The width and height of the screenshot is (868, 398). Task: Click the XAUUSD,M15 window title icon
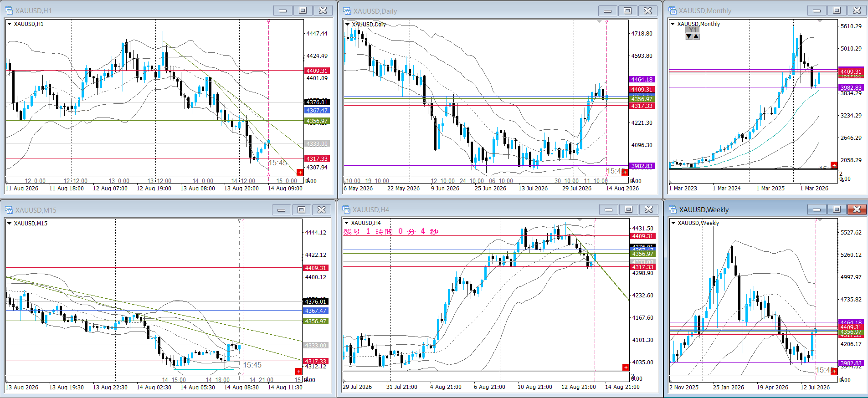pos(9,210)
